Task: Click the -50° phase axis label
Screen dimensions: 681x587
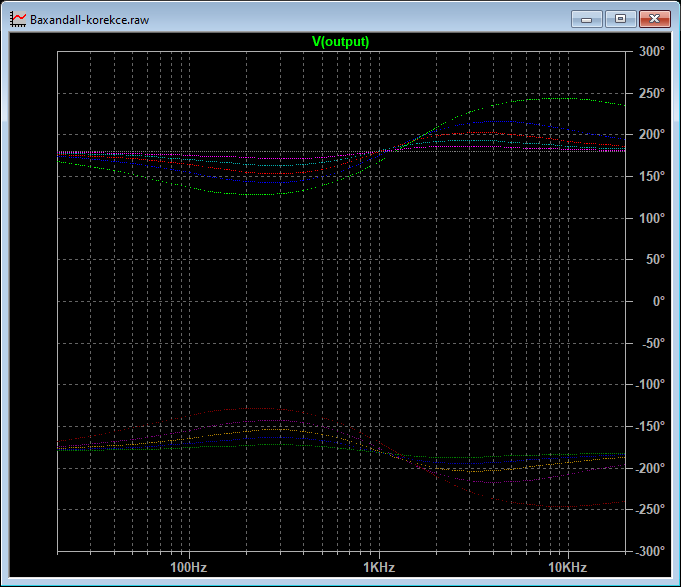Action: coord(654,343)
